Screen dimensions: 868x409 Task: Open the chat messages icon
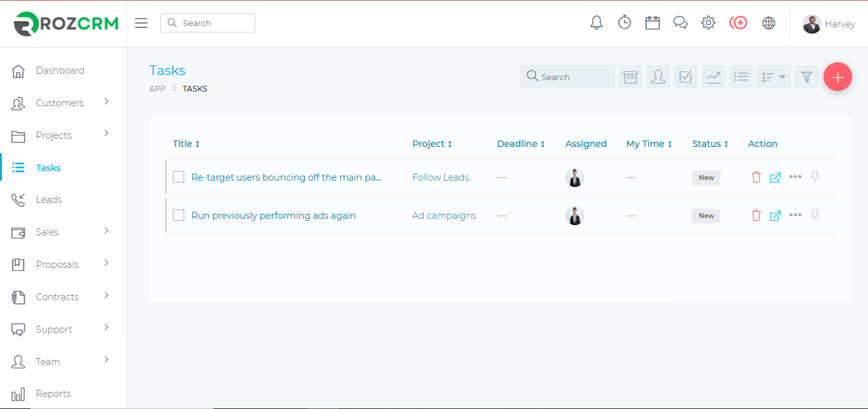click(x=680, y=23)
